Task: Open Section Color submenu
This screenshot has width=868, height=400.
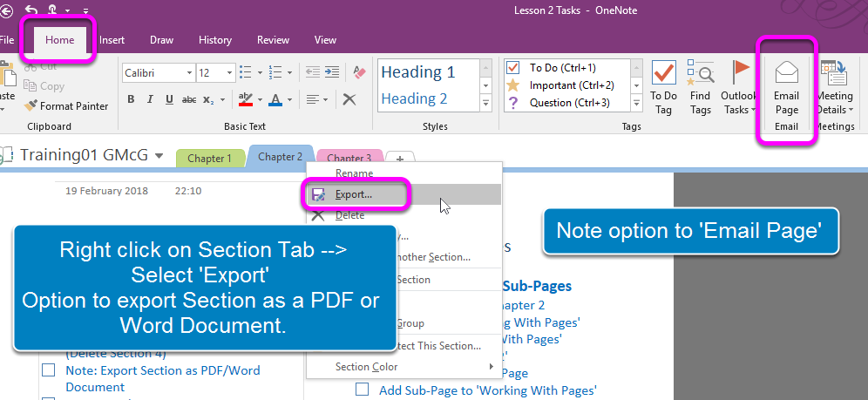Action: [x=403, y=367]
